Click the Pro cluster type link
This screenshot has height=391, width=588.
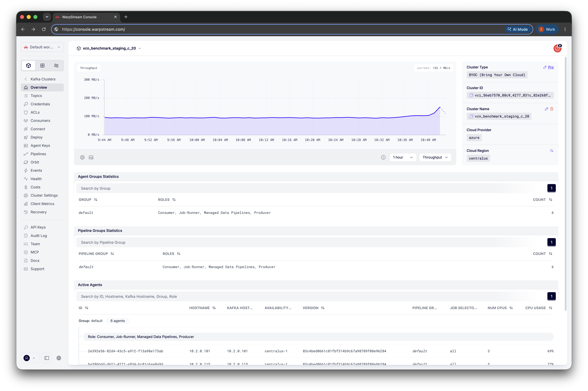tap(551, 67)
